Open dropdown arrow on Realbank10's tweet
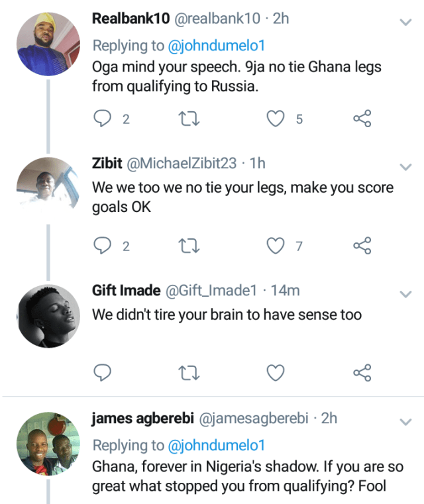 (x=405, y=22)
